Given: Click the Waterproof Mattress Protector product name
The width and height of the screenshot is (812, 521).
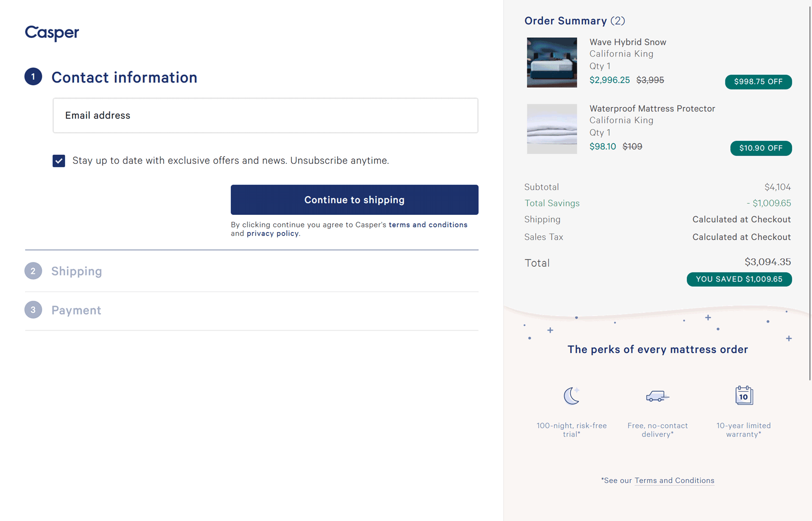Looking at the screenshot, I should click(652, 109).
